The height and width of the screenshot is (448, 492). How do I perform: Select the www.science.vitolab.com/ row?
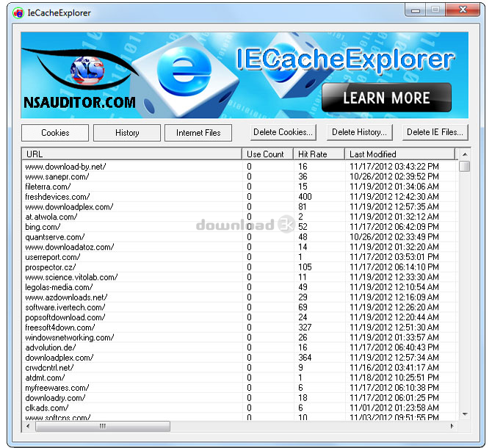pos(240,277)
